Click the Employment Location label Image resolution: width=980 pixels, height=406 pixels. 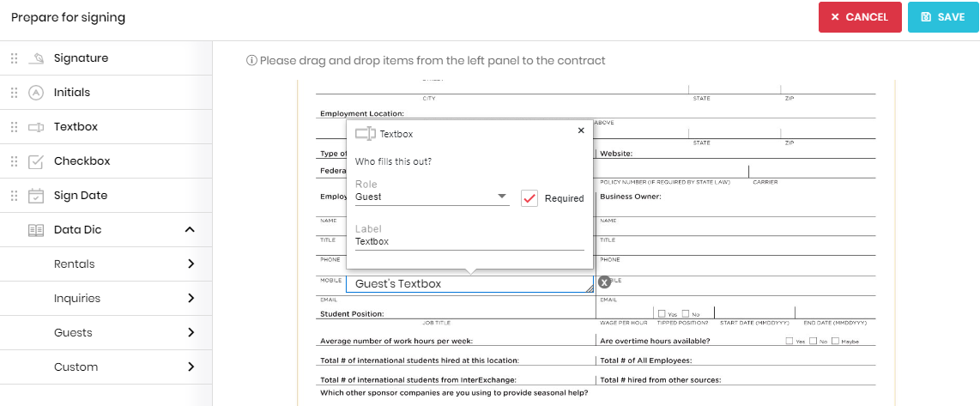click(x=362, y=114)
